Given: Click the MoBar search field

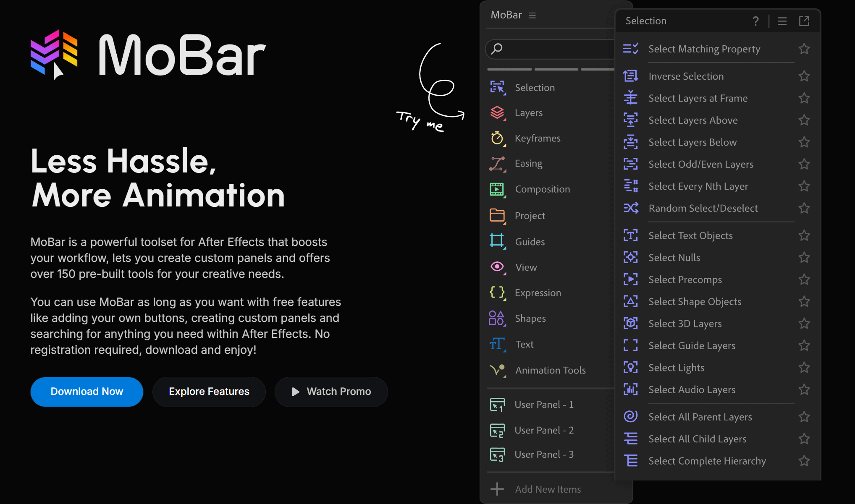Looking at the screenshot, I should point(554,49).
